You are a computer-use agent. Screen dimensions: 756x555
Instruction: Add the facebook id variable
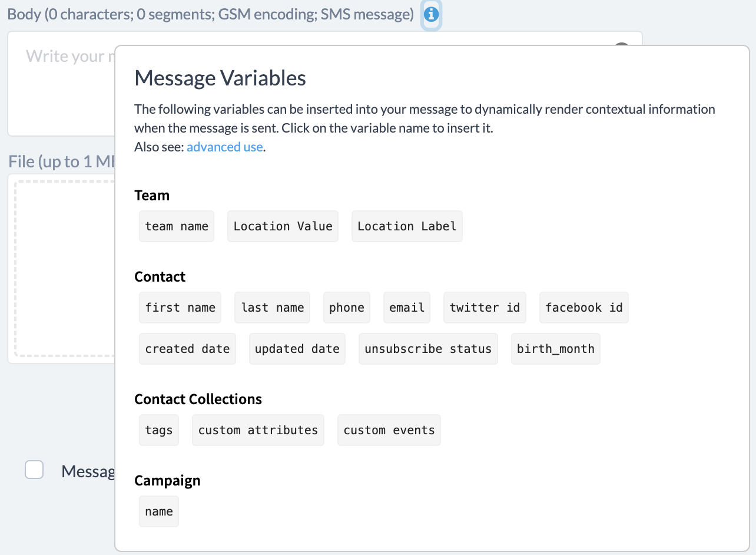click(x=584, y=308)
